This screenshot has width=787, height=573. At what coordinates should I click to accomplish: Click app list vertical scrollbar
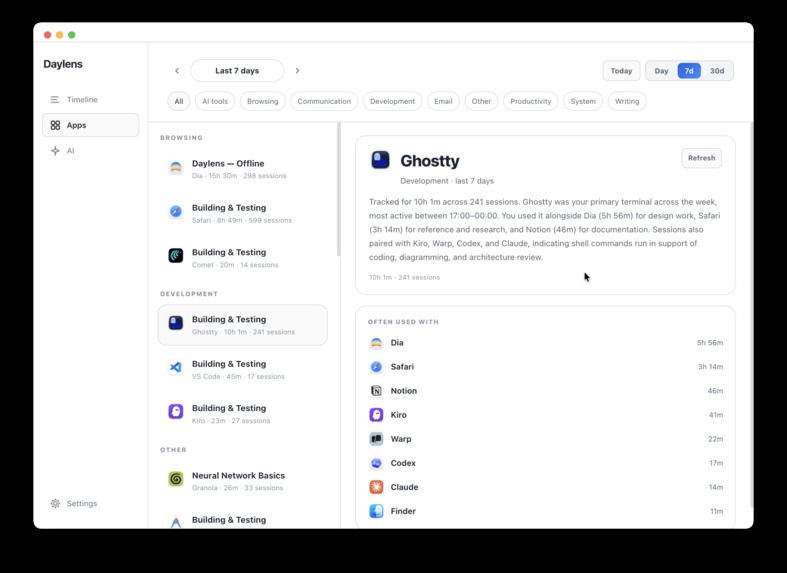point(339,190)
